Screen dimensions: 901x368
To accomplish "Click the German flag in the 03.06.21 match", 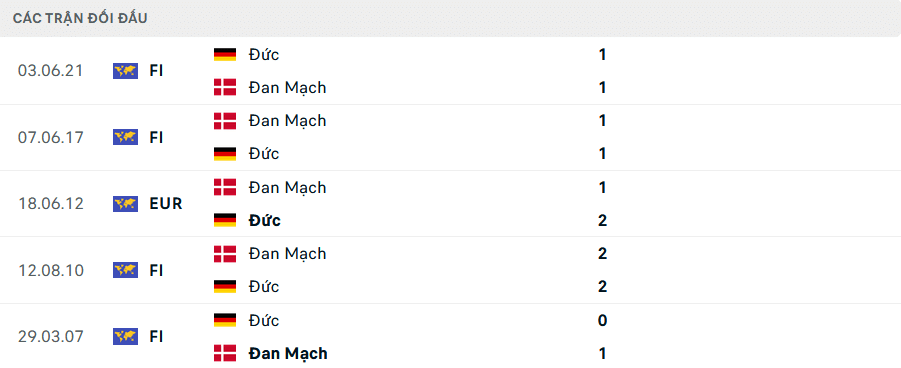I will (225, 55).
